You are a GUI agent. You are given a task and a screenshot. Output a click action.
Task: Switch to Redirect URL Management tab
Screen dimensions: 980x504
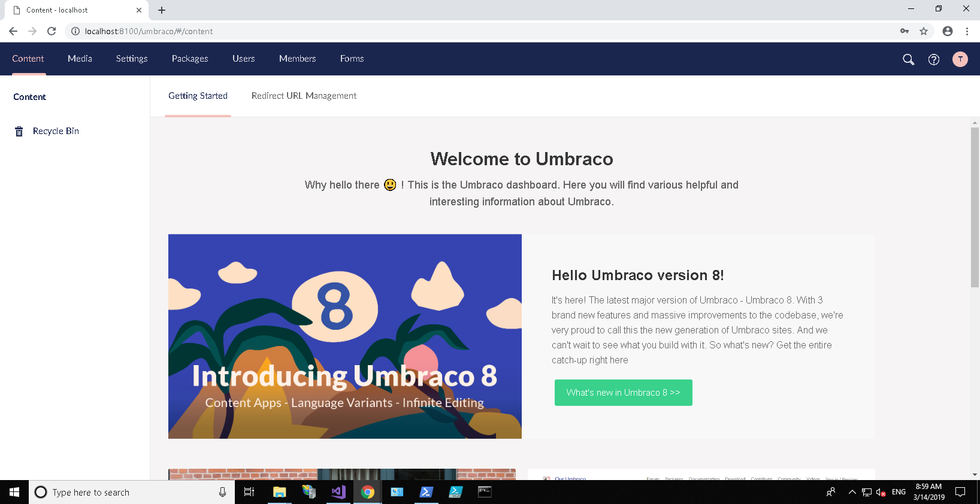pos(304,96)
